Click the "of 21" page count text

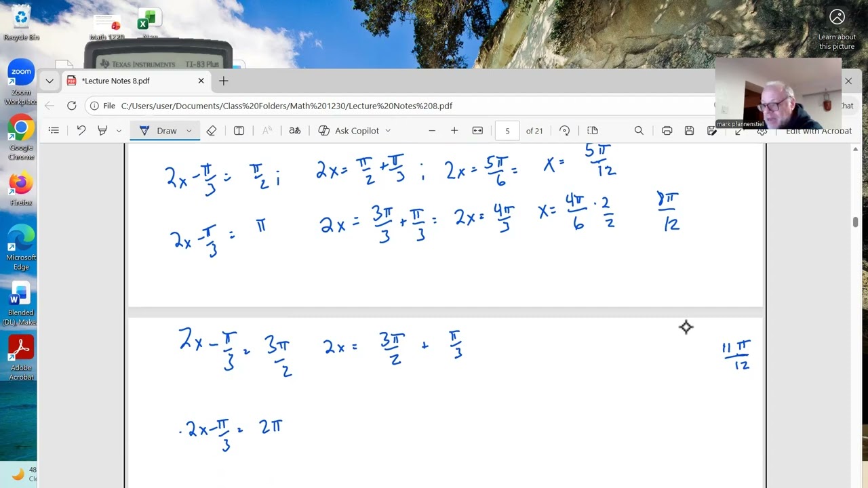pyautogui.click(x=534, y=131)
